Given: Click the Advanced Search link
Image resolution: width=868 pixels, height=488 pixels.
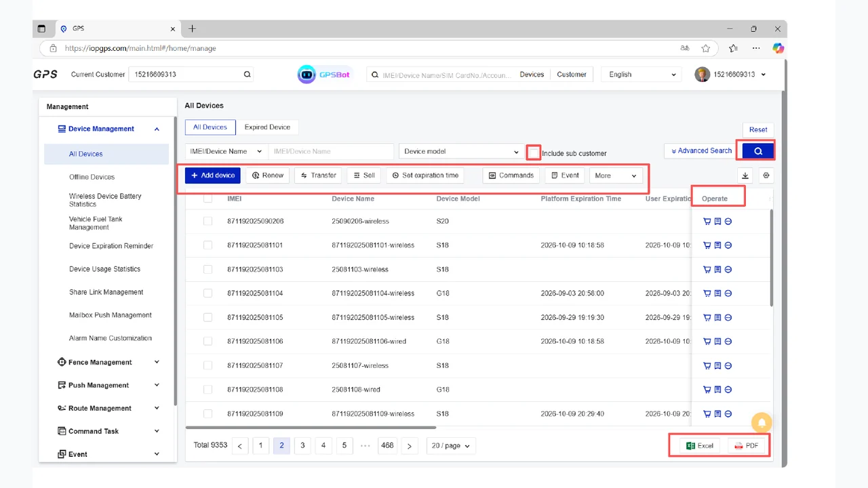Looking at the screenshot, I should [x=701, y=150].
